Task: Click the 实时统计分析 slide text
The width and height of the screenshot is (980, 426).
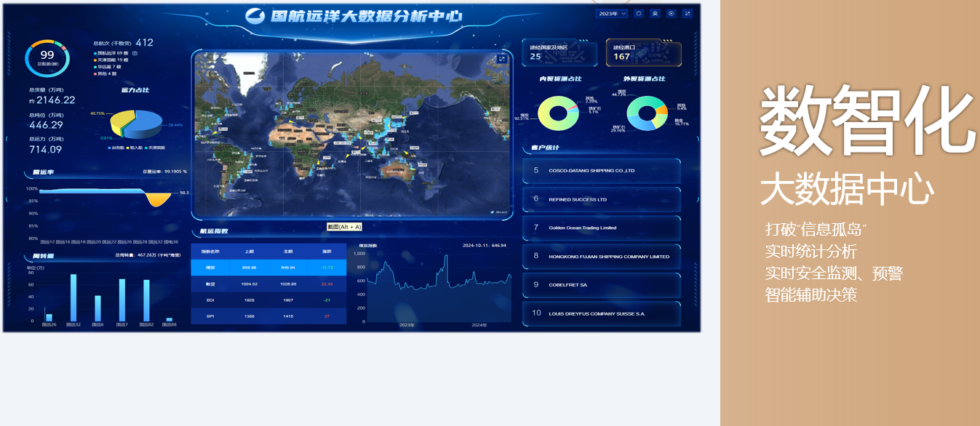Action: tap(811, 252)
